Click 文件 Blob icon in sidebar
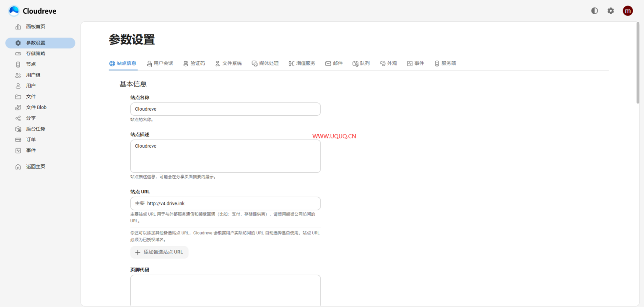This screenshot has width=644, height=307. 18,107
